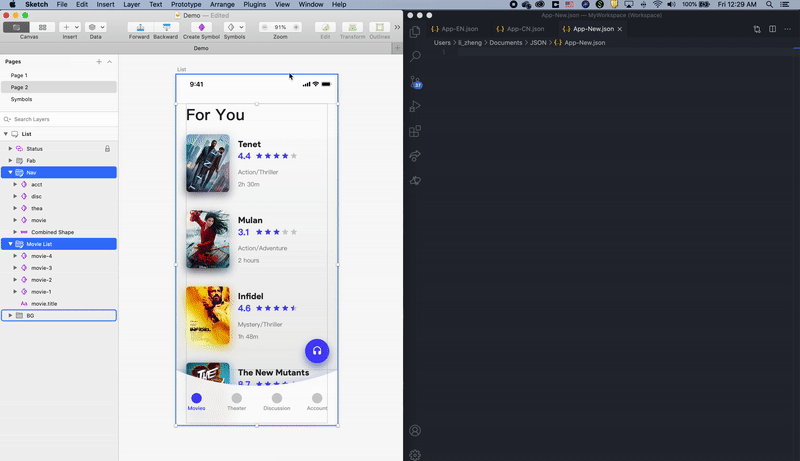Viewport: 800px width, 461px height.
Task: Expand the movie symbol layer under Nav
Action: [x=15, y=220]
